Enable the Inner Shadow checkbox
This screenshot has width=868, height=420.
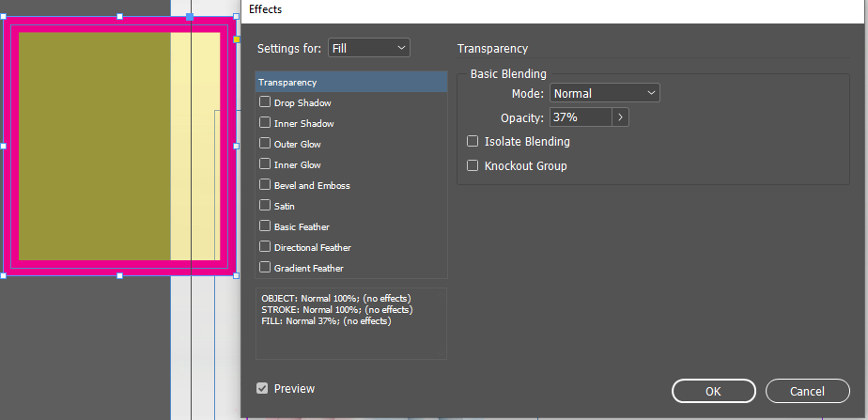266,123
